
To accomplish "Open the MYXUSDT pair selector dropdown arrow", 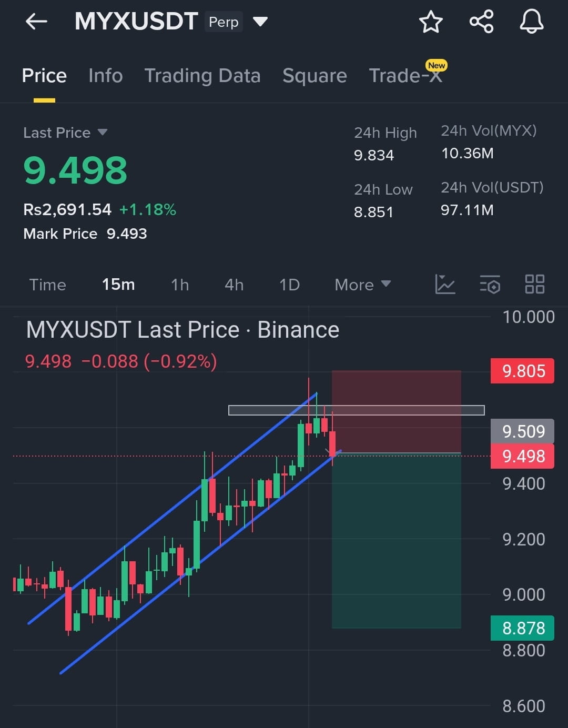I will click(260, 22).
